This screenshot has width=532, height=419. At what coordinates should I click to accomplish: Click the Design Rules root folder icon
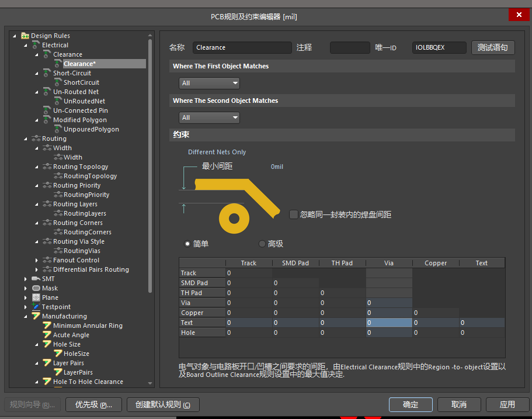(x=25, y=36)
